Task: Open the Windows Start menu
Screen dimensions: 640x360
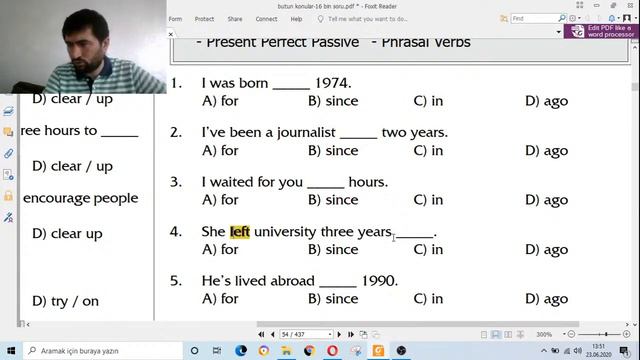Action: [x=11, y=351]
